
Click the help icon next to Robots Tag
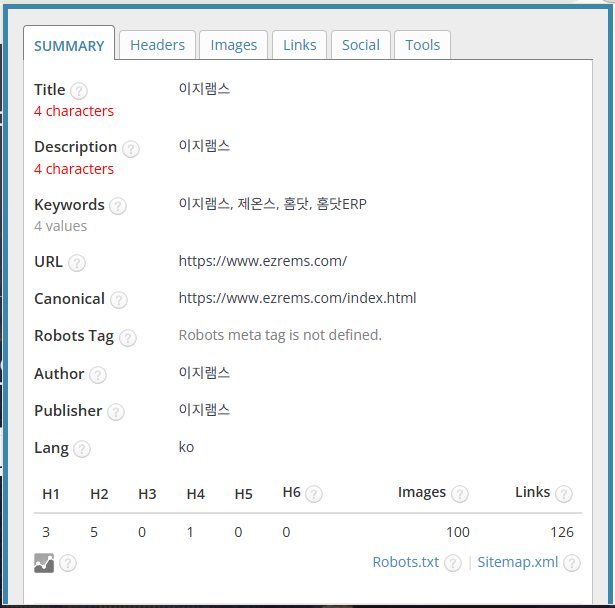128,338
